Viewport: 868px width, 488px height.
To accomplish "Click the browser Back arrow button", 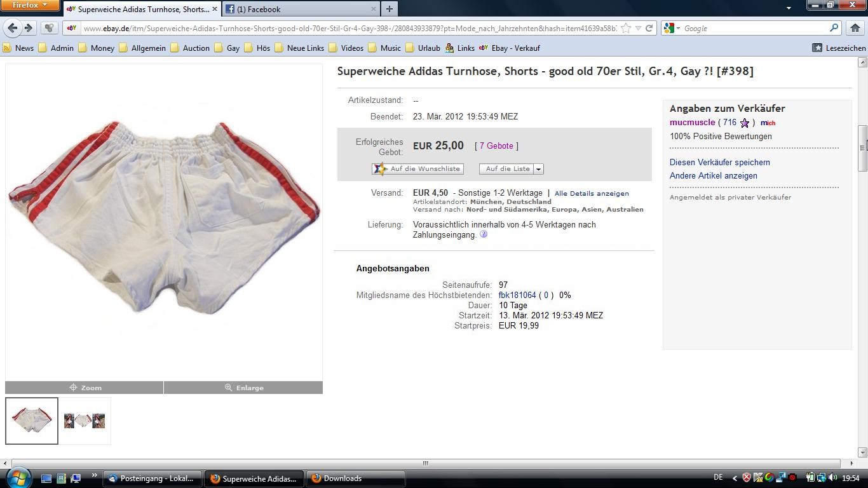I will [13, 28].
